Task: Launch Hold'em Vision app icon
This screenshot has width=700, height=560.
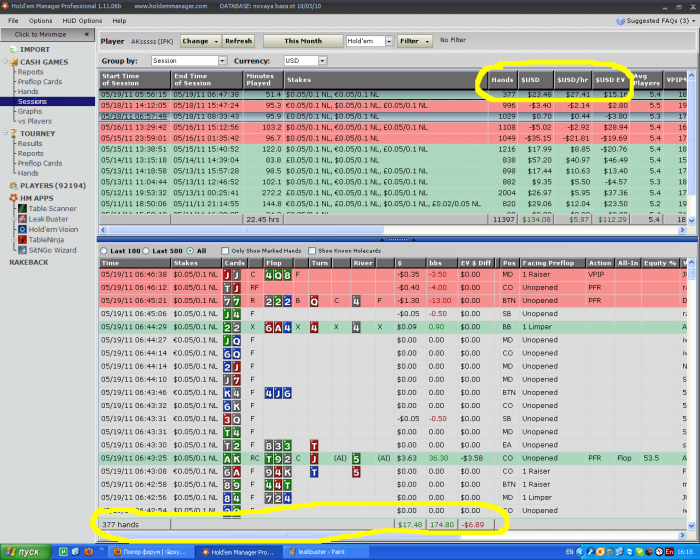Action: [x=22, y=229]
